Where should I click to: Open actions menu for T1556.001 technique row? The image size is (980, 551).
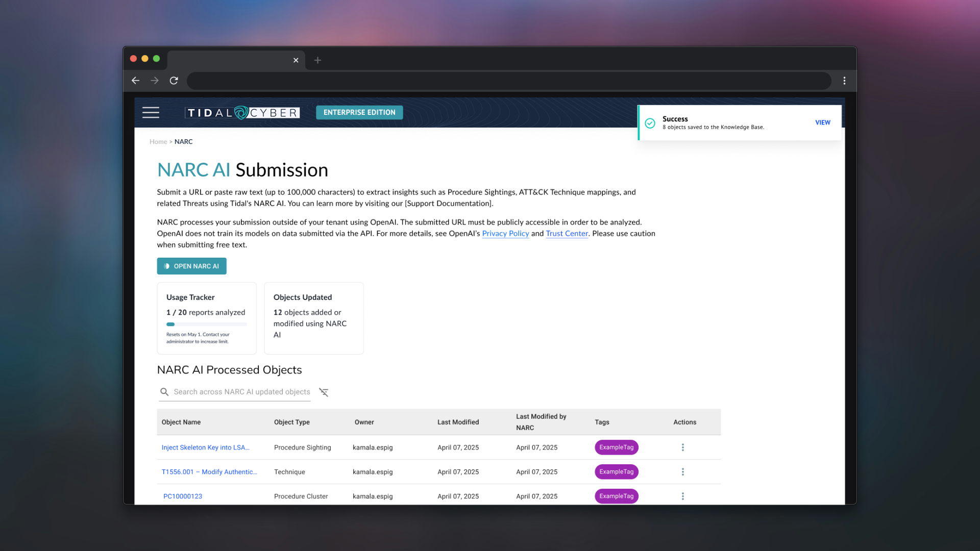tap(682, 472)
